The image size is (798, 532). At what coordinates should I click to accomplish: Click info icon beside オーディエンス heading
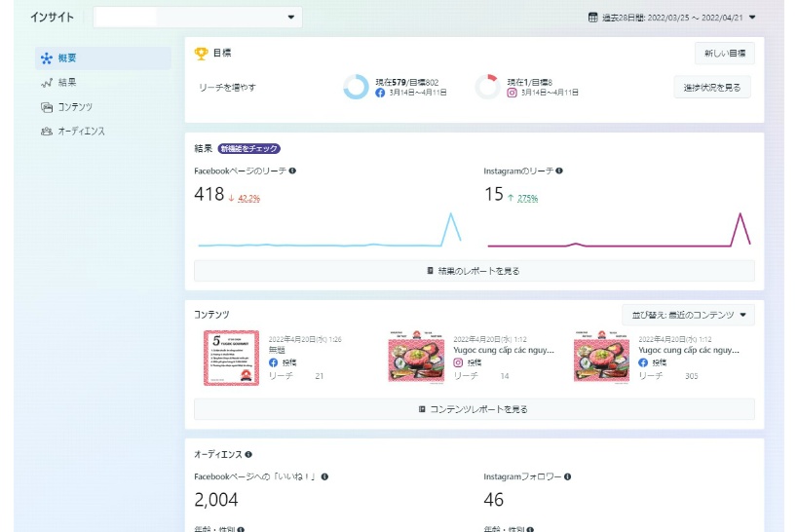[x=248, y=455]
